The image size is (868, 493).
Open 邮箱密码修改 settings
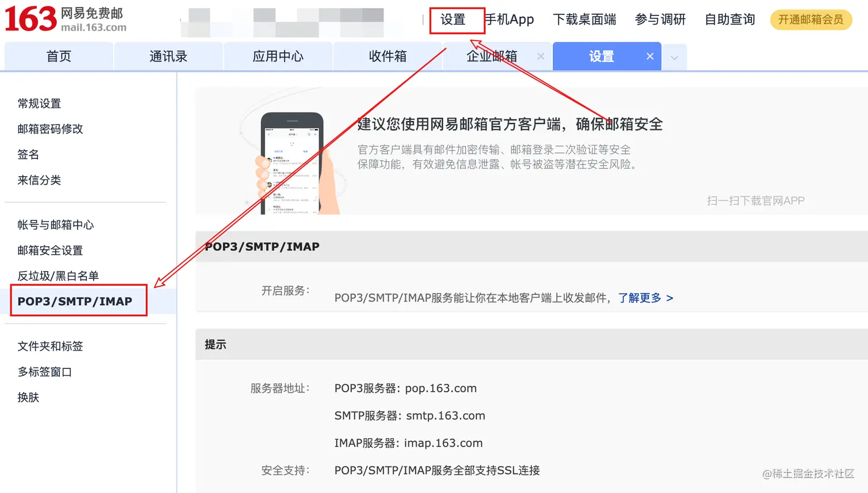[x=51, y=129]
